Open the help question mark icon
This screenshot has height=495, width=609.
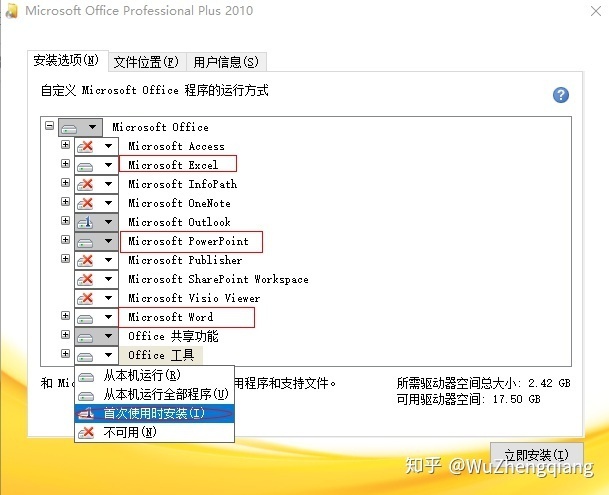[560, 95]
